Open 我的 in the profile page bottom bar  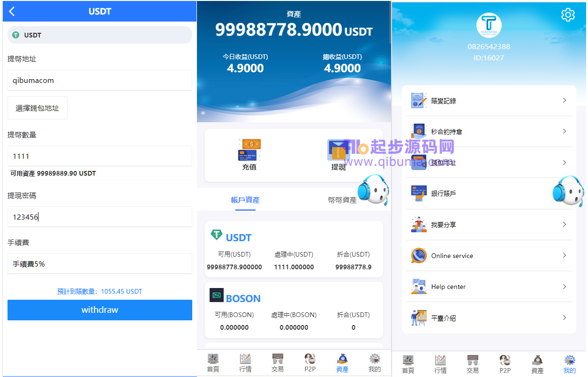point(570,364)
